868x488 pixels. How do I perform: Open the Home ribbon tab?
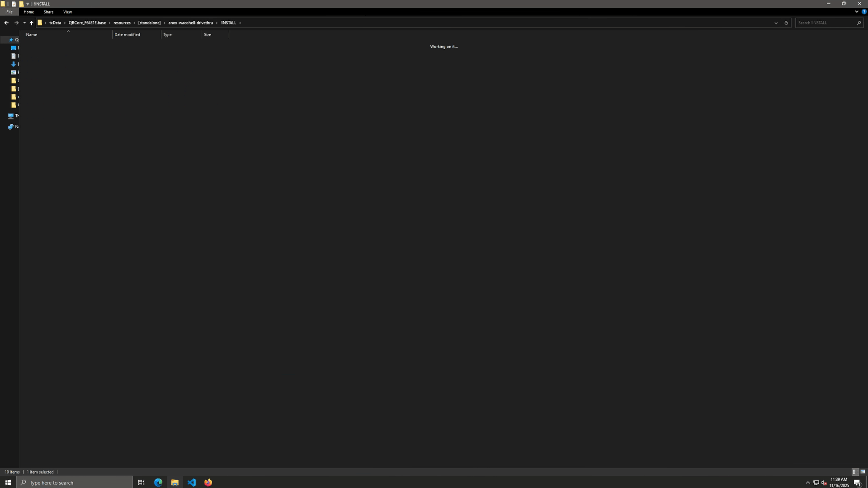[x=28, y=12]
